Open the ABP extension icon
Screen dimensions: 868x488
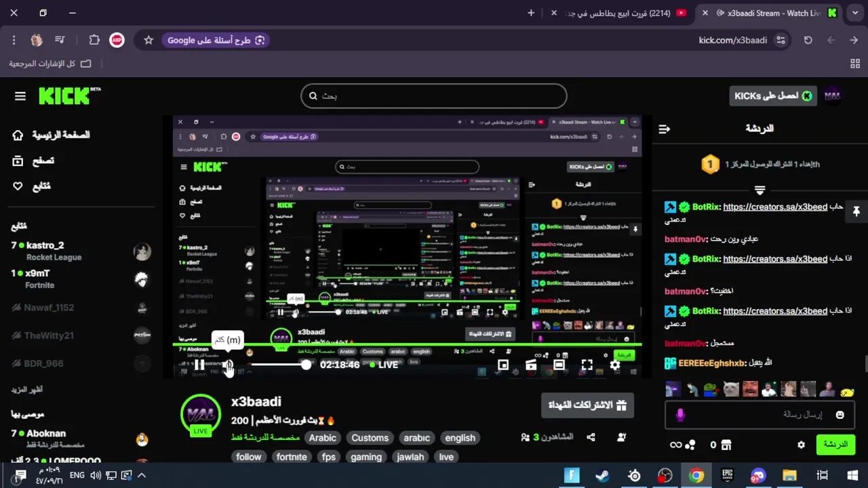click(x=117, y=40)
